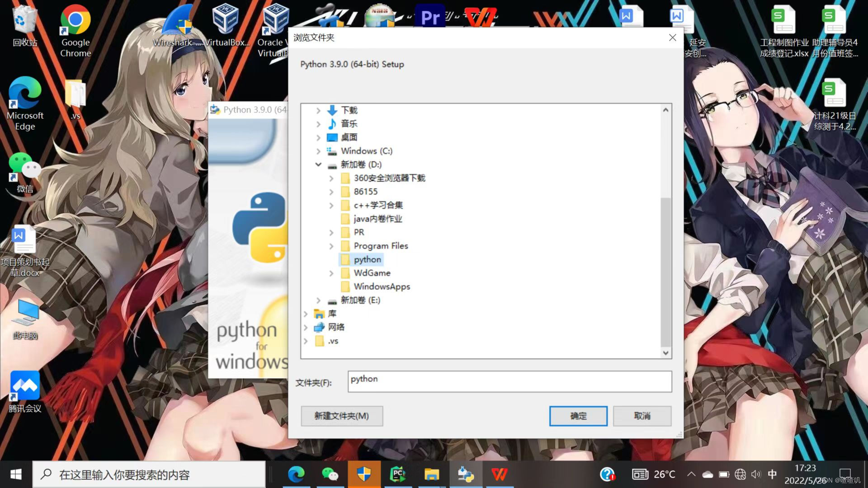The height and width of the screenshot is (488, 868).
Task: Collapse the 新加卷 (D:) drive node
Action: (318, 164)
